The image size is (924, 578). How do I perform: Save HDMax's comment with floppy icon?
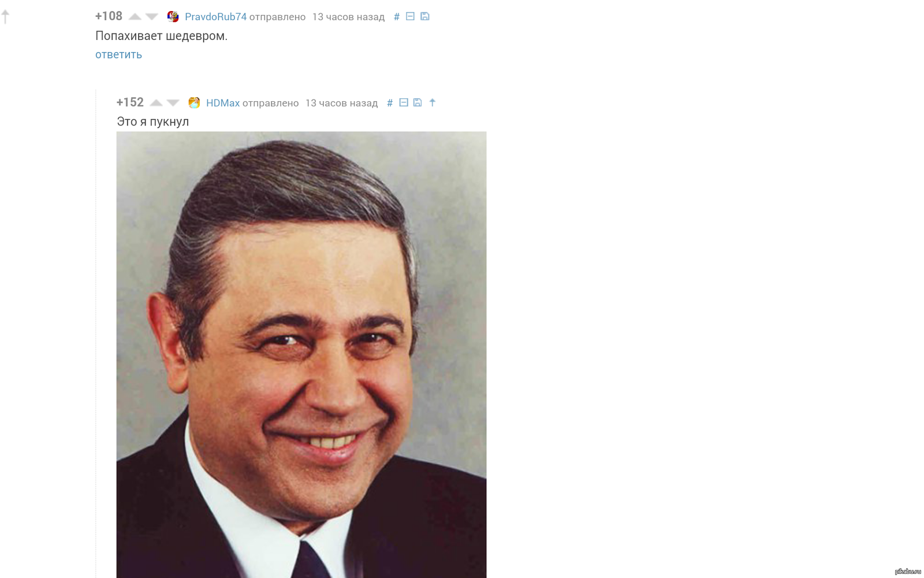(x=418, y=102)
